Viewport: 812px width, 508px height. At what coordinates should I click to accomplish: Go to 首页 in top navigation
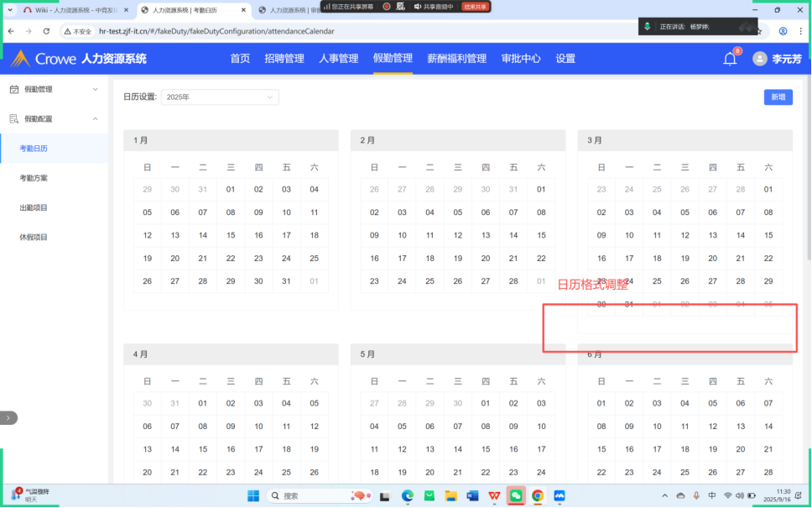pyautogui.click(x=240, y=59)
